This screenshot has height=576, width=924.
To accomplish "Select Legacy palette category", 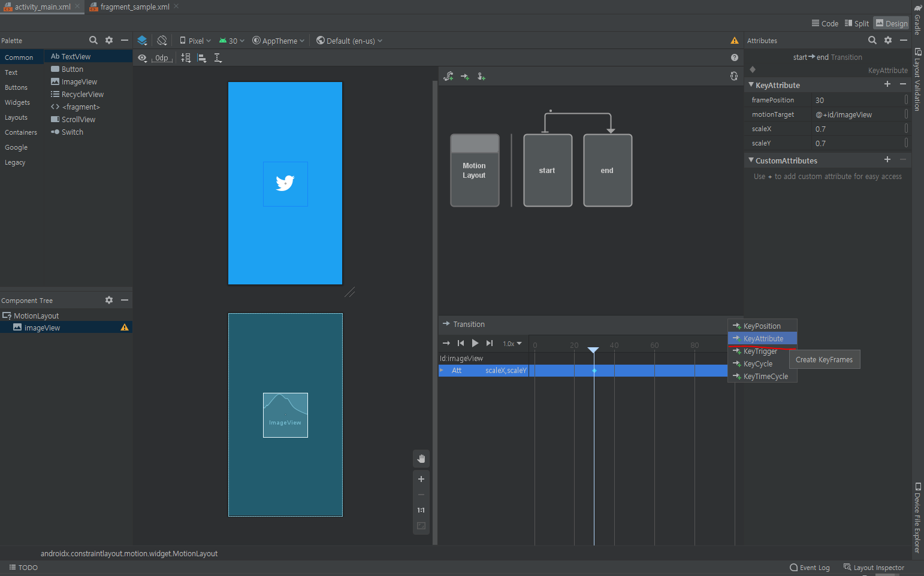I will tap(22, 162).
